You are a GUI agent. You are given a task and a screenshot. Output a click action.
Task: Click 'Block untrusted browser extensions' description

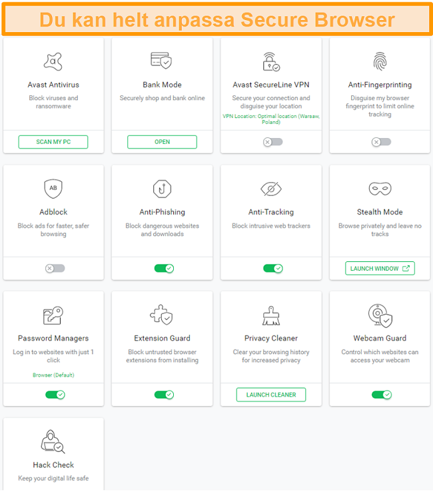point(162,356)
